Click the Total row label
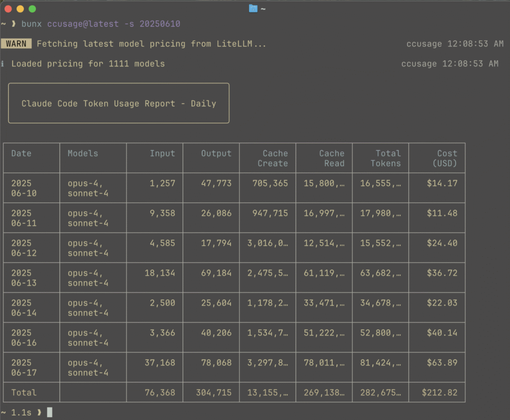 coord(24,393)
